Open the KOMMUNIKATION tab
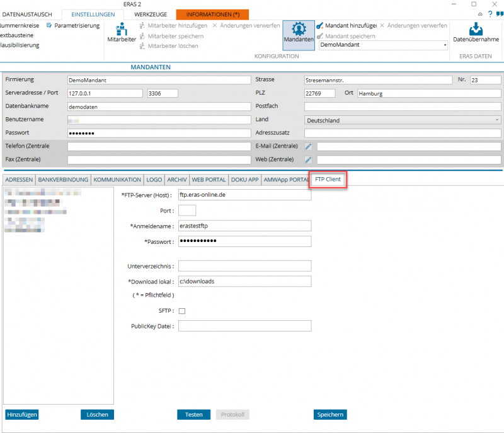504x433 pixels. click(117, 180)
